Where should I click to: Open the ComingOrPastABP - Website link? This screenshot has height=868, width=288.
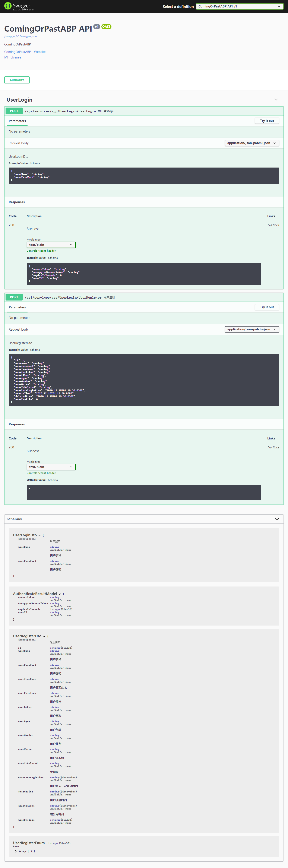25,52
